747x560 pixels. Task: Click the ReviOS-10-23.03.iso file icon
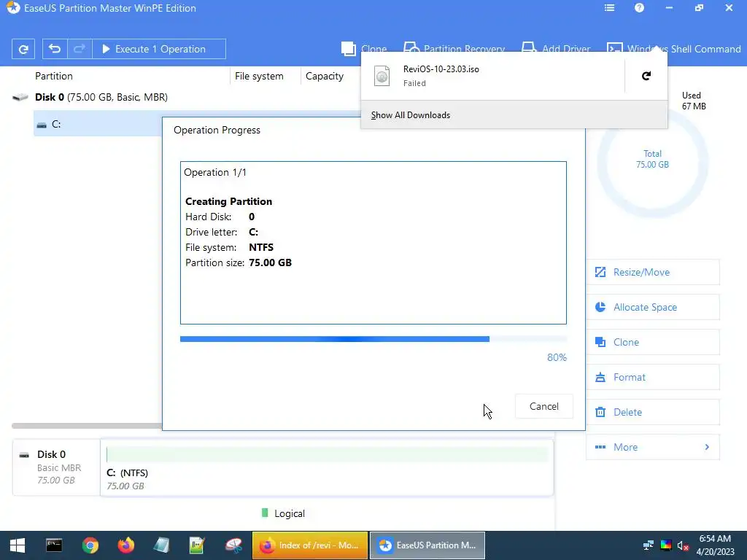(x=382, y=76)
